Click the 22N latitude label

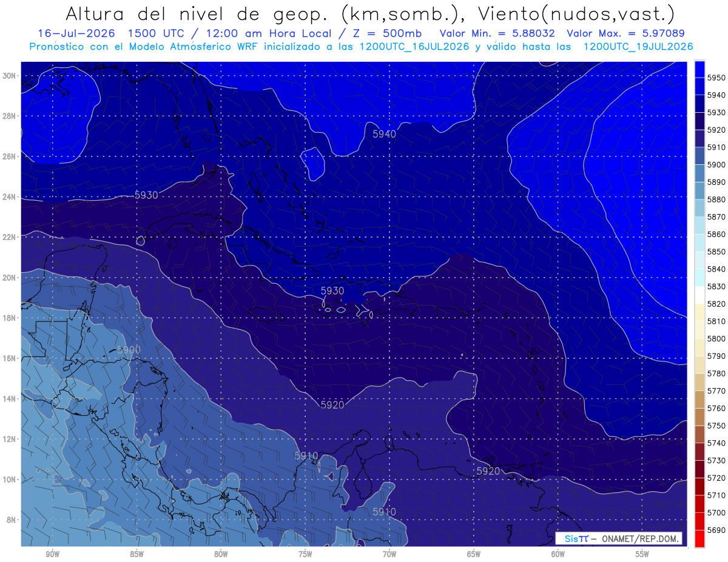pos(9,237)
